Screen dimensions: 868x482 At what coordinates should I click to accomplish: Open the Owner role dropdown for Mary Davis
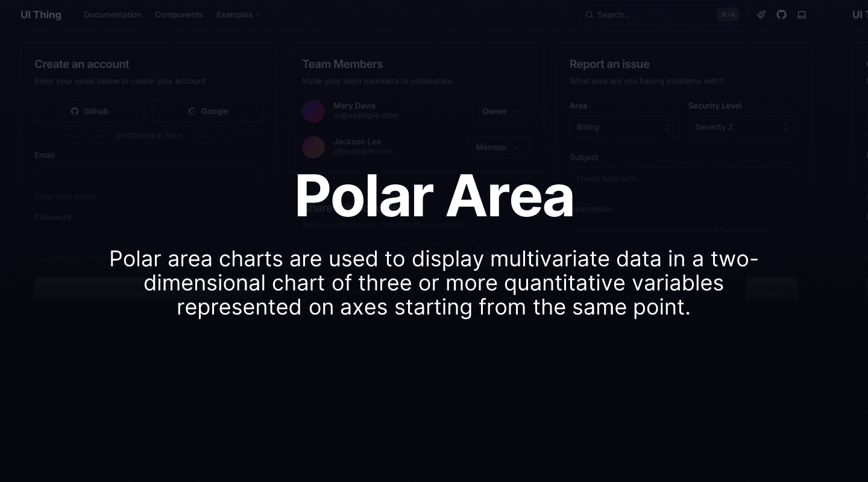click(x=501, y=111)
